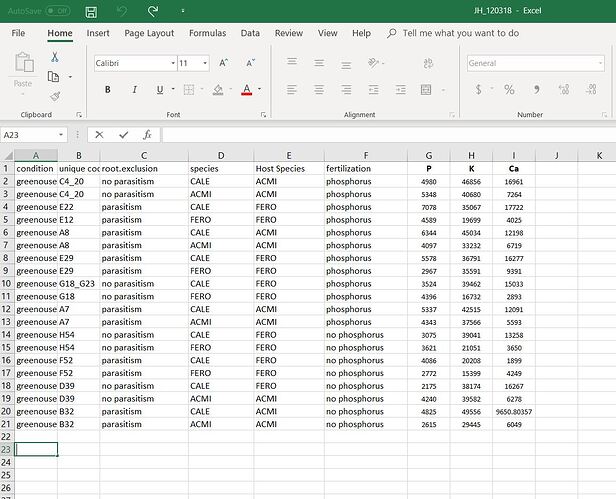Screen dimensions: 616x499
Task: Select the Format Painter brush
Action: [55, 96]
